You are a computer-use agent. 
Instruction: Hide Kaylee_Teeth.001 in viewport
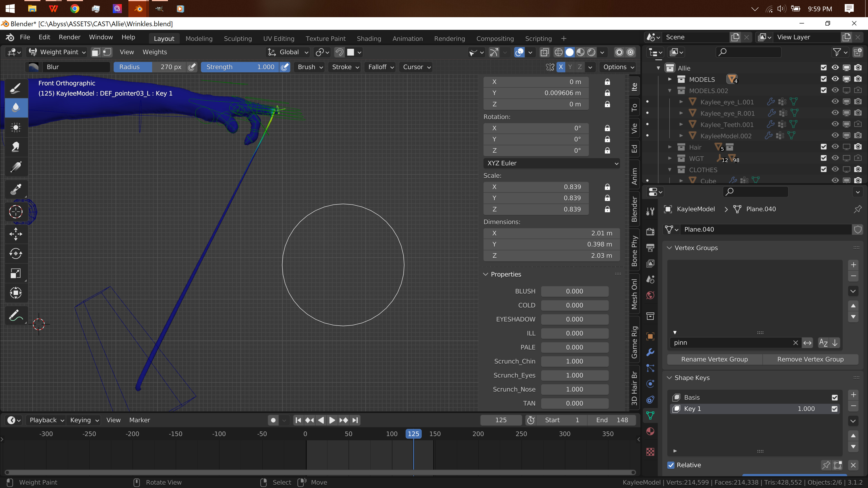click(x=835, y=124)
